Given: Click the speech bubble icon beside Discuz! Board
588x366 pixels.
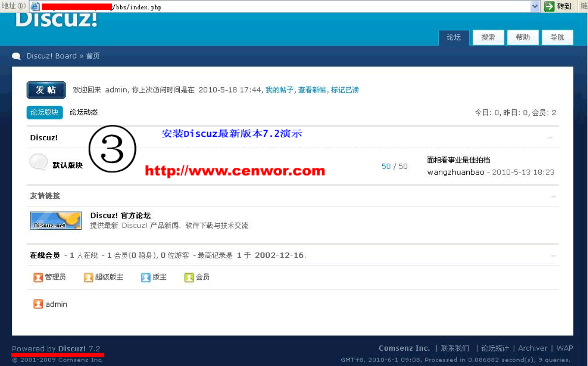Looking at the screenshot, I should (17, 56).
